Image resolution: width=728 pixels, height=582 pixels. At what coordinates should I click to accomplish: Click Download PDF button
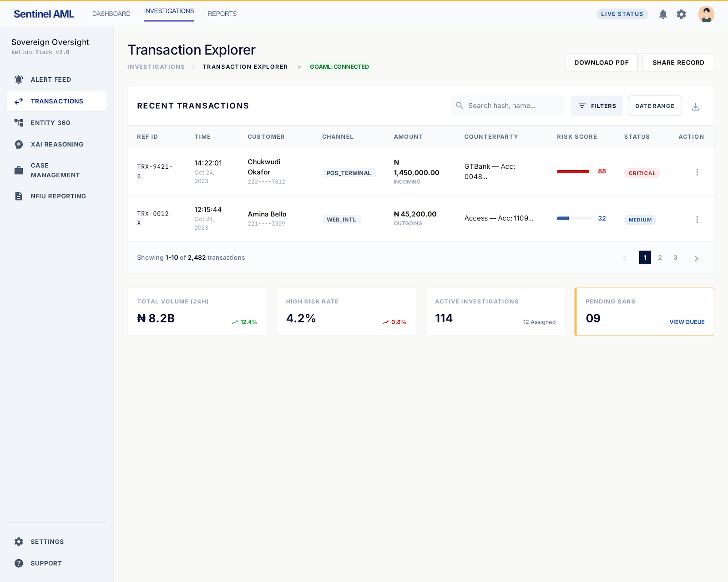pos(601,63)
